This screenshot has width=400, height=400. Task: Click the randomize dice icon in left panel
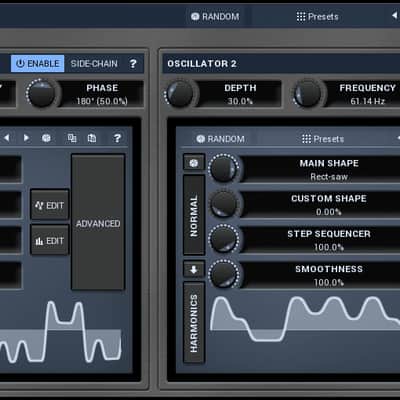click(46, 138)
